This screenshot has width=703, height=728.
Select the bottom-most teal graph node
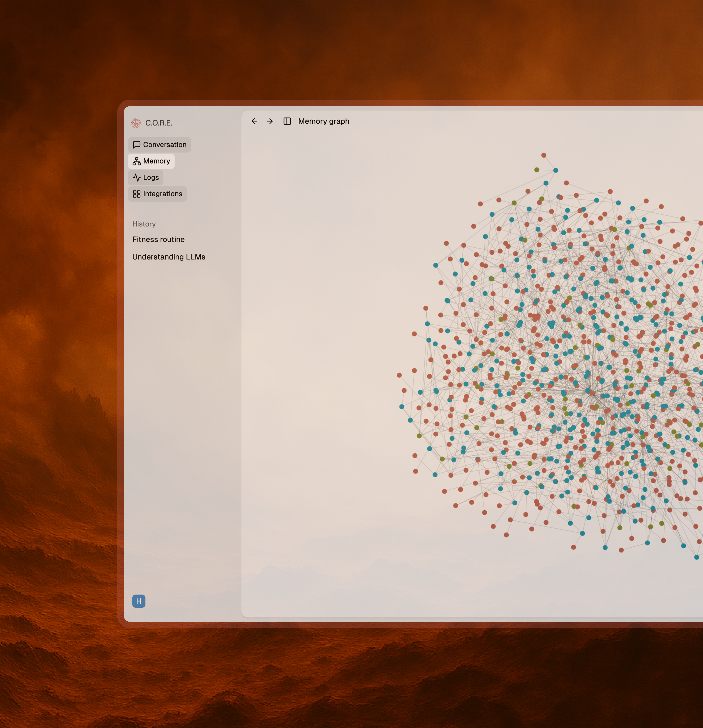[697, 557]
